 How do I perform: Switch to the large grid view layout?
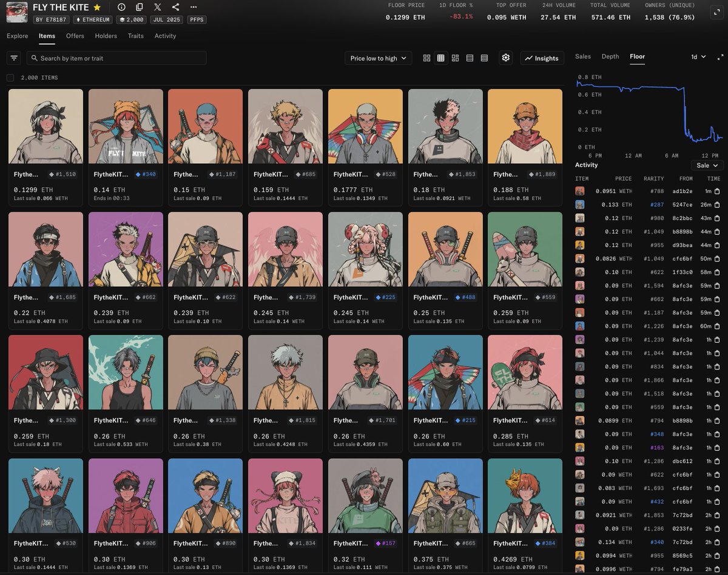[x=426, y=58]
